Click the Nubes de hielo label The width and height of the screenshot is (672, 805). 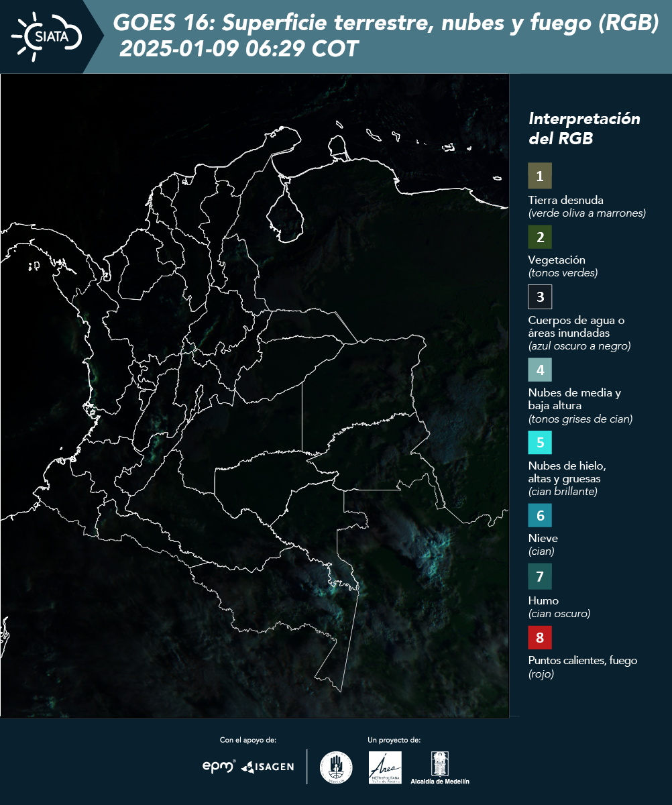pos(567,472)
